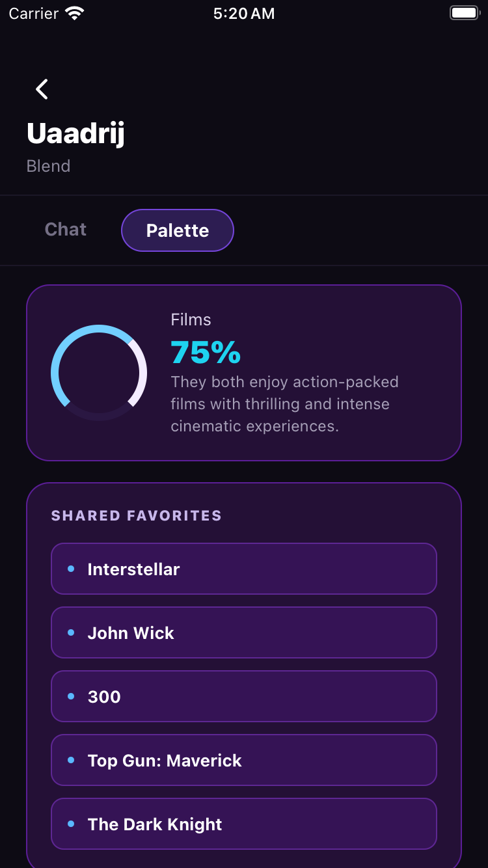
Task: Switch to the Chat tab
Action: coord(66,230)
